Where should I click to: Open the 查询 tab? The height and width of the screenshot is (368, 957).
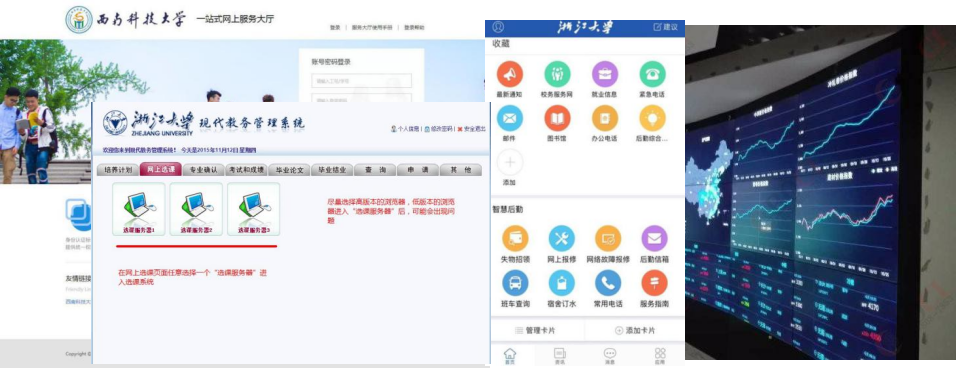pos(375,170)
